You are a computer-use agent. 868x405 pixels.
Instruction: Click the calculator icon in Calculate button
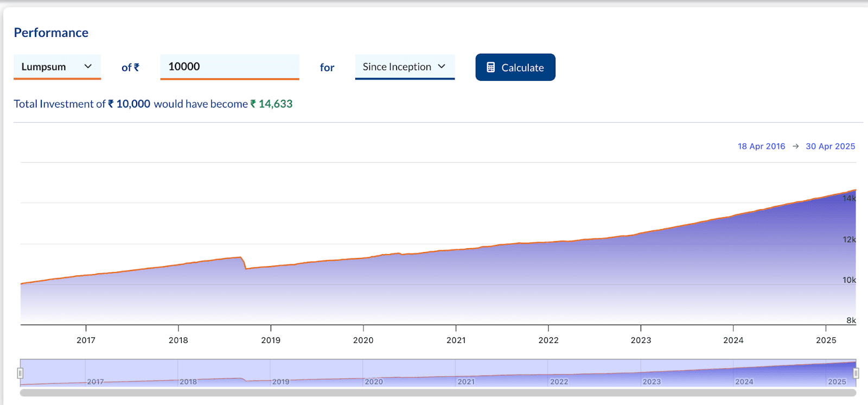click(x=490, y=67)
